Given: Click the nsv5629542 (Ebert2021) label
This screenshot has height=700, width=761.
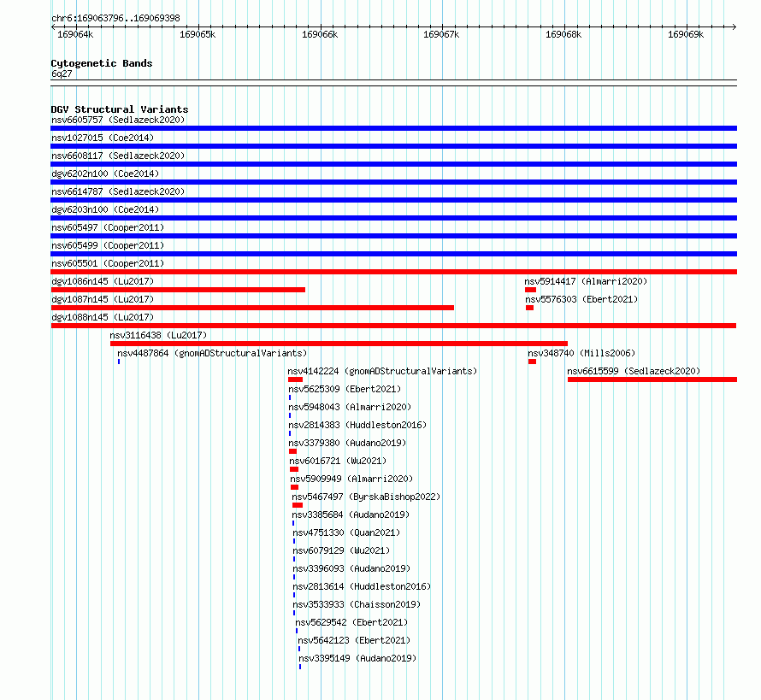Looking at the screenshot, I should (351, 622).
